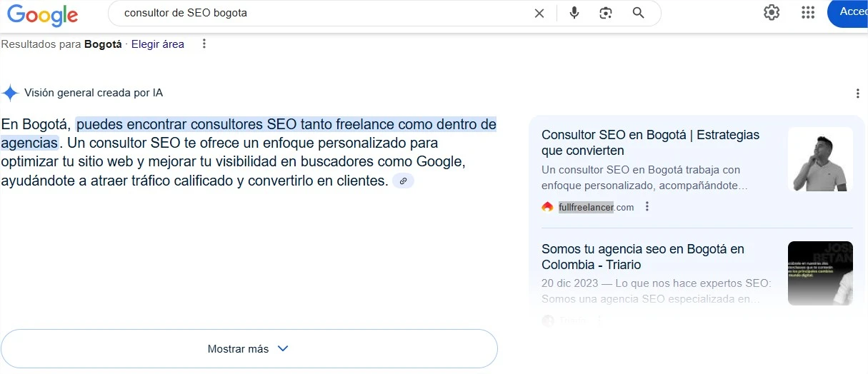Open three-dot menu beside fullfreelancer.com
This screenshot has height=374, width=868.
(647, 207)
